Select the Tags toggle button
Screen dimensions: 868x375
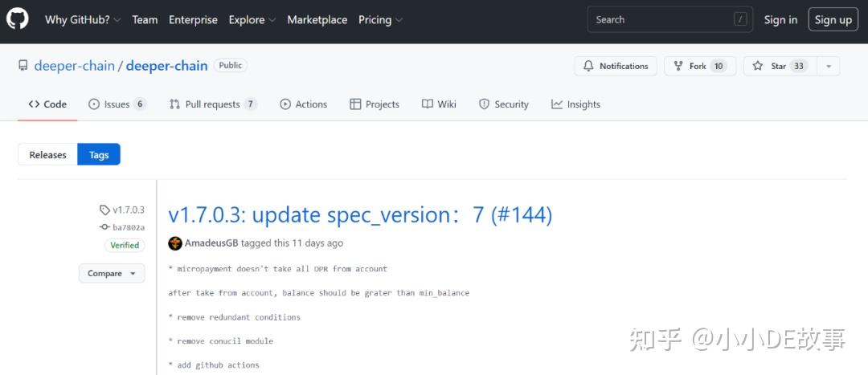(99, 155)
